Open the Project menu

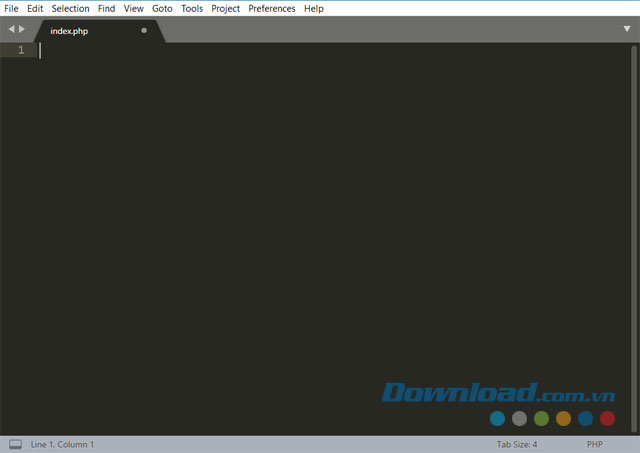click(225, 8)
